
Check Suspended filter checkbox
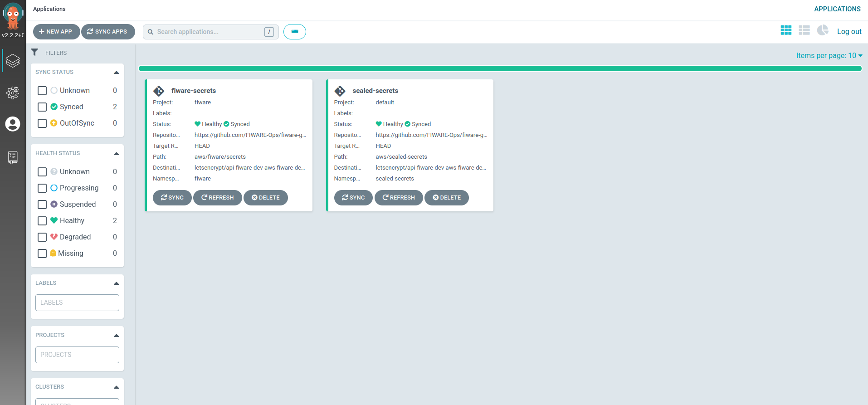(x=42, y=205)
